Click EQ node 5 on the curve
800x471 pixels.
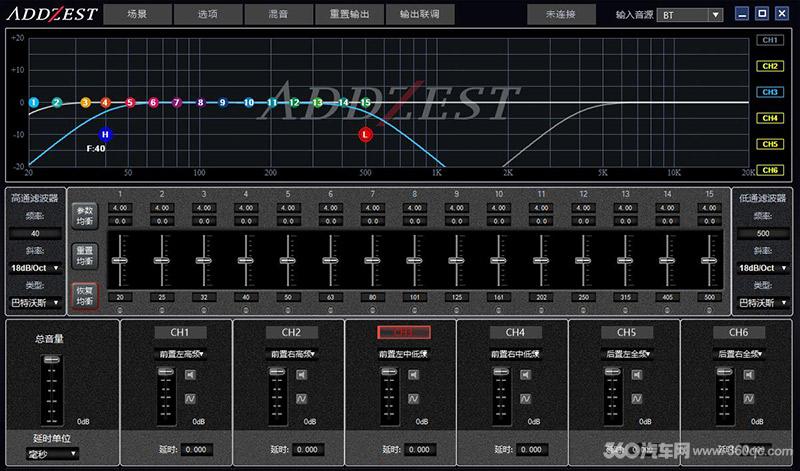130,103
